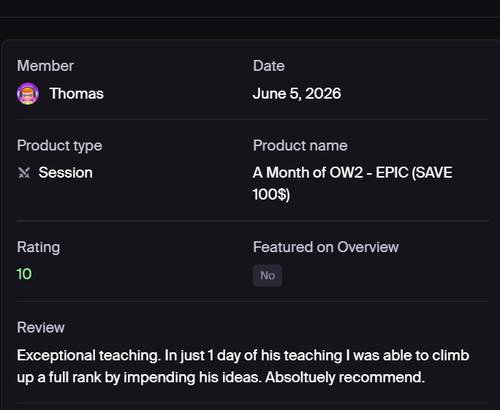This screenshot has width=500, height=410.
Task: Click the phrase 'up a full rank' in review
Action: coord(59,378)
